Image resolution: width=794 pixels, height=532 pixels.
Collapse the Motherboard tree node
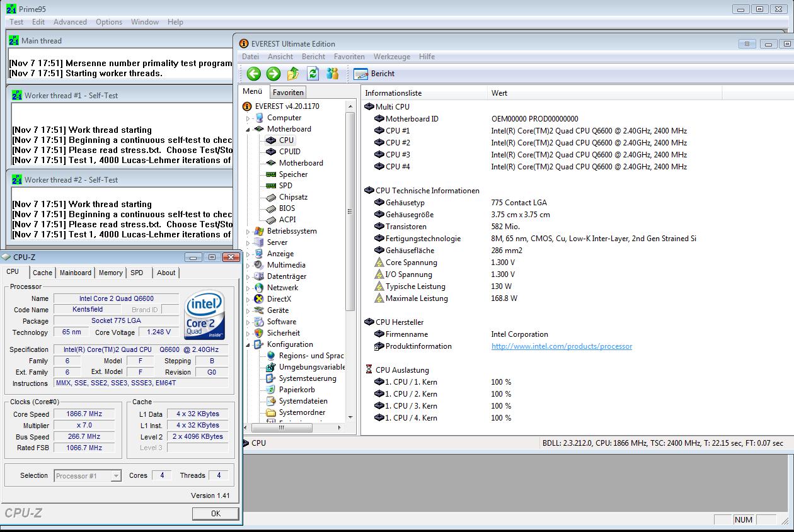(248, 129)
